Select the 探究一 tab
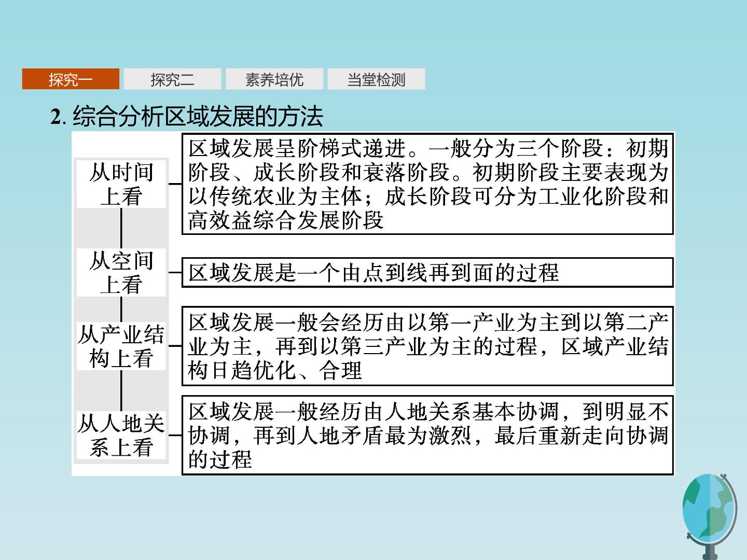The height and width of the screenshot is (560, 747). coord(71,79)
